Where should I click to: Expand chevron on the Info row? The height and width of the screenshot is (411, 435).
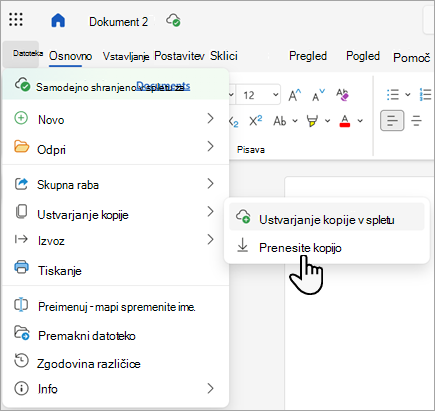(x=210, y=388)
